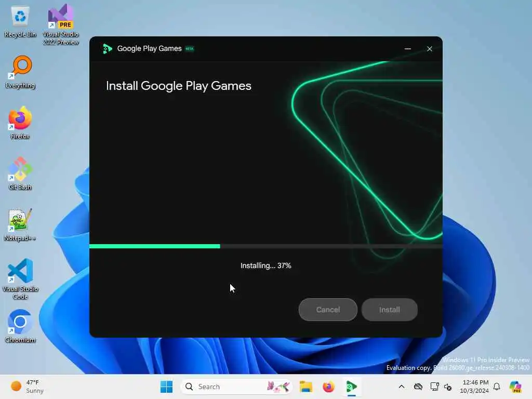Open the Copilot preview icon in taskbar
Screen dimensions: 532x399
[x=515, y=387]
